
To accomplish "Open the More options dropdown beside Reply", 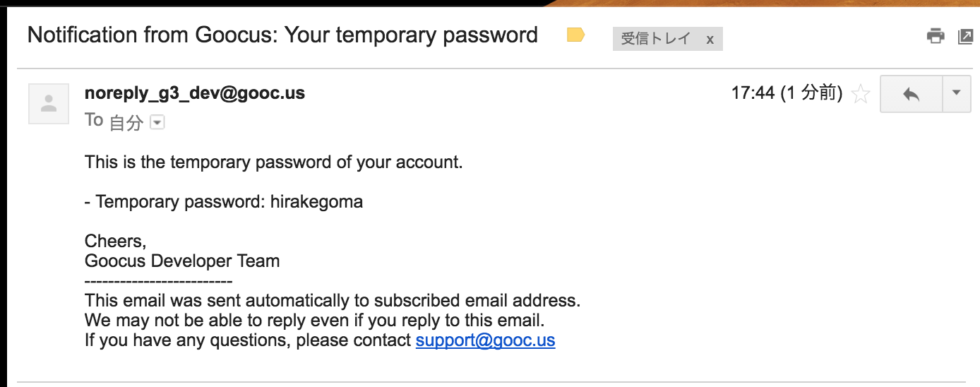I will 957,93.
